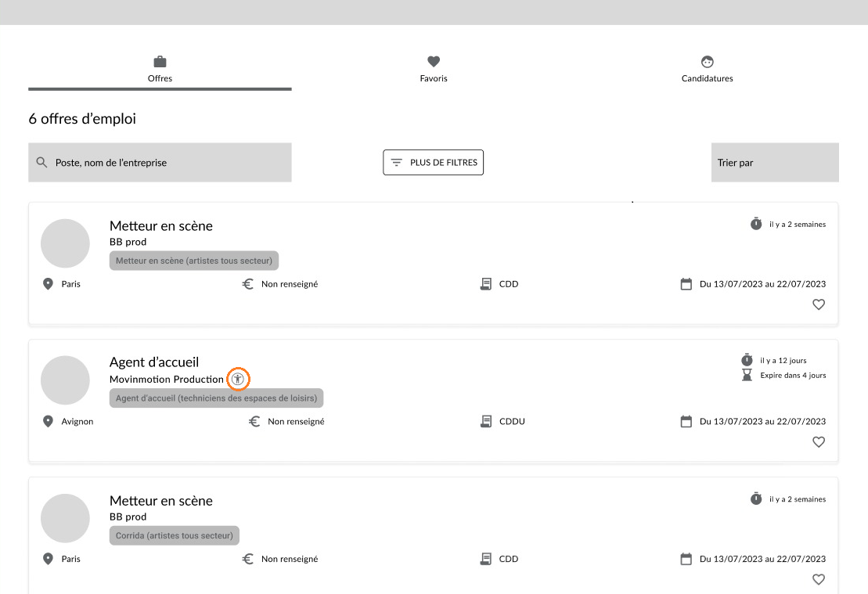Image resolution: width=868 pixels, height=594 pixels.
Task: Click calendar icon in first offer
Action: pyautogui.click(x=686, y=284)
